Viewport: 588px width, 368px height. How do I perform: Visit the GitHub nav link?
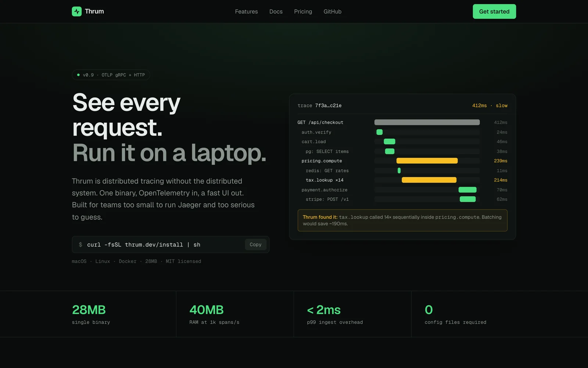tap(332, 11)
